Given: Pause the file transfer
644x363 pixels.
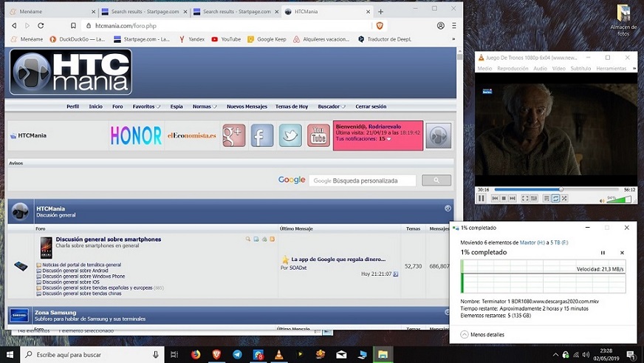Looking at the screenshot, I should [x=603, y=253].
